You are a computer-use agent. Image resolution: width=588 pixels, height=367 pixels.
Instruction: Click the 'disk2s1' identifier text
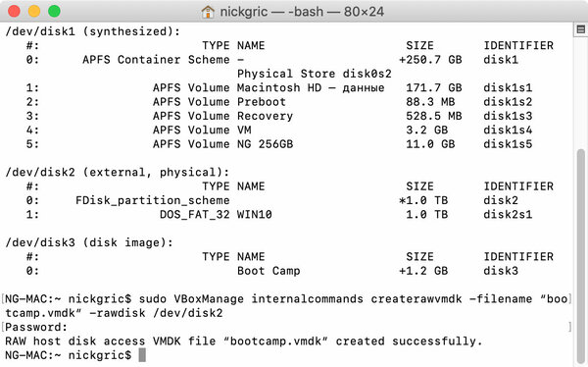coord(508,215)
